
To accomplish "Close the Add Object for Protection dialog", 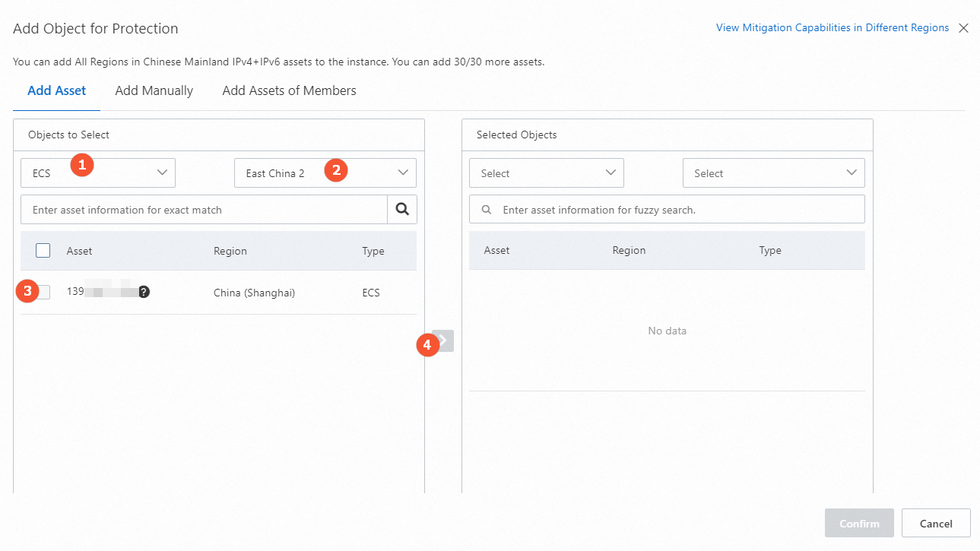I will [x=963, y=28].
